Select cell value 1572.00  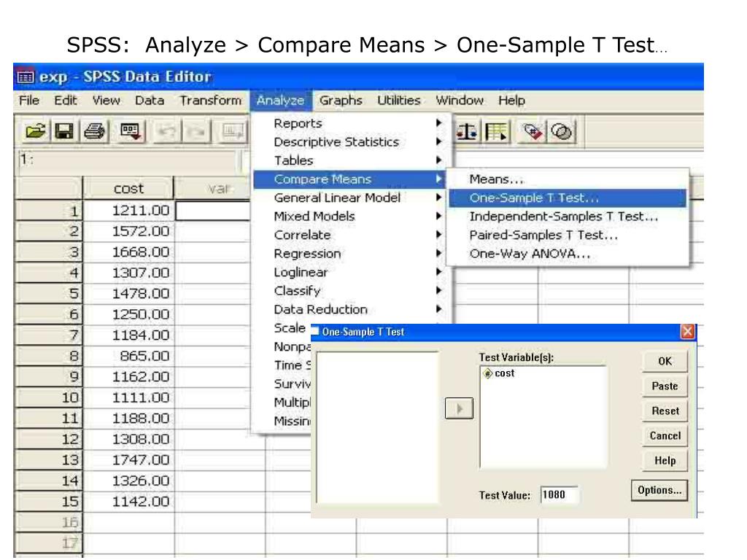tap(128, 231)
